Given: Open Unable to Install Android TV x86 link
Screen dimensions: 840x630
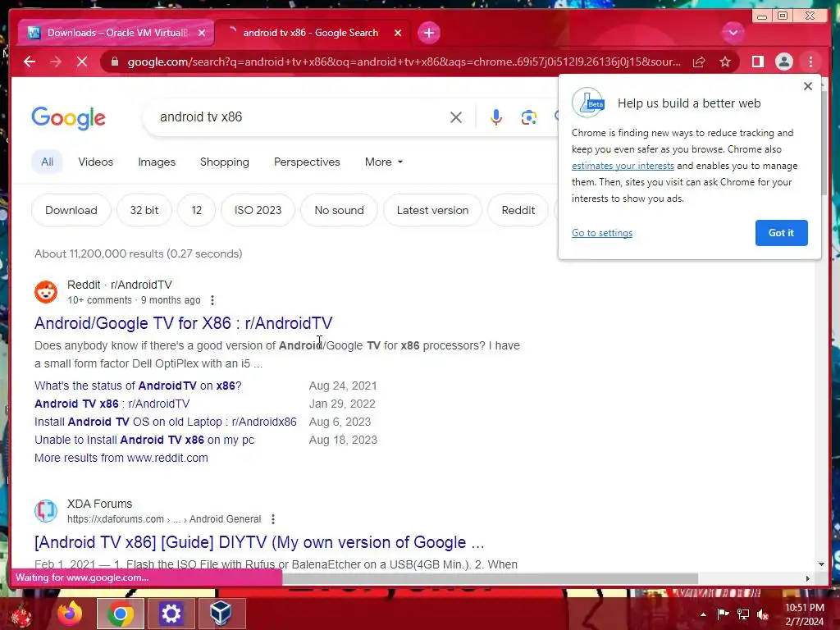Looking at the screenshot, I should (144, 440).
